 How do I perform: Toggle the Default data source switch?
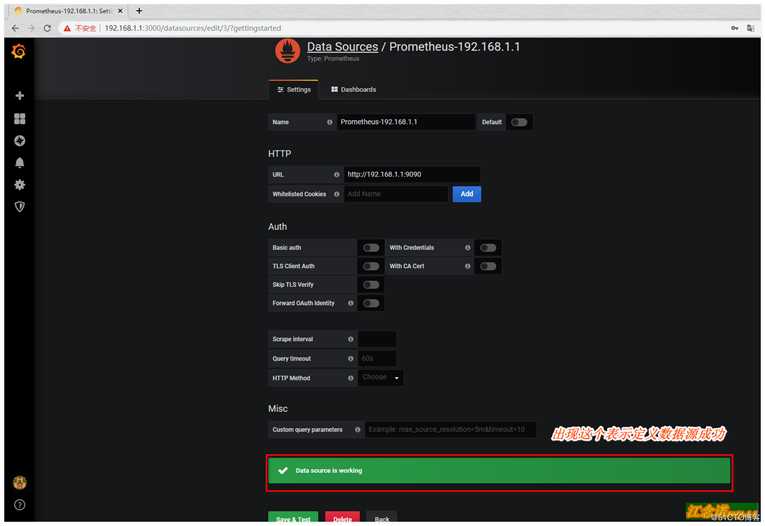pos(519,122)
